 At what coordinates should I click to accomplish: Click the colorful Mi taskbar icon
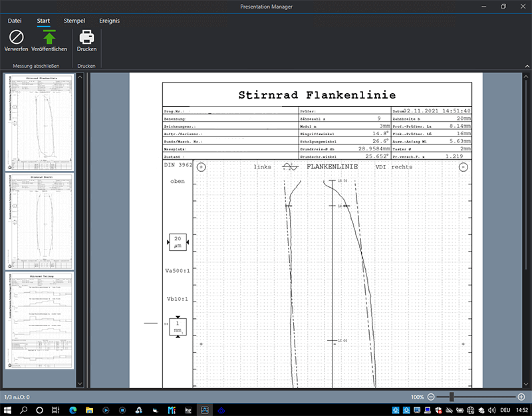172,410
